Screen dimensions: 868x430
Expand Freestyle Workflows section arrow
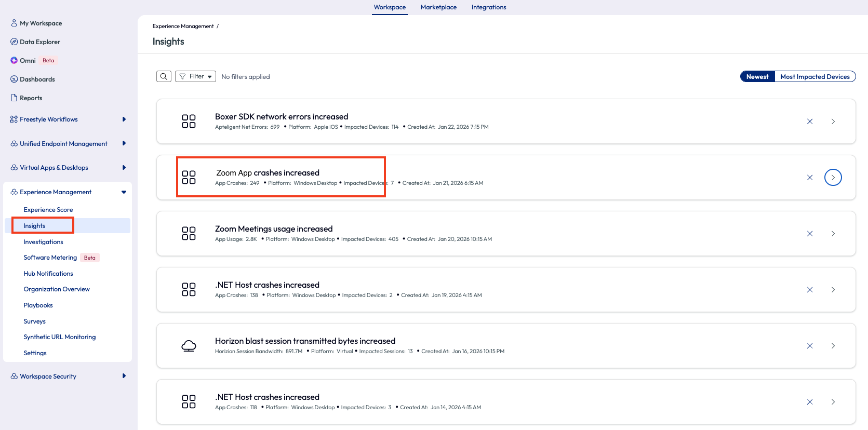(124, 119)
